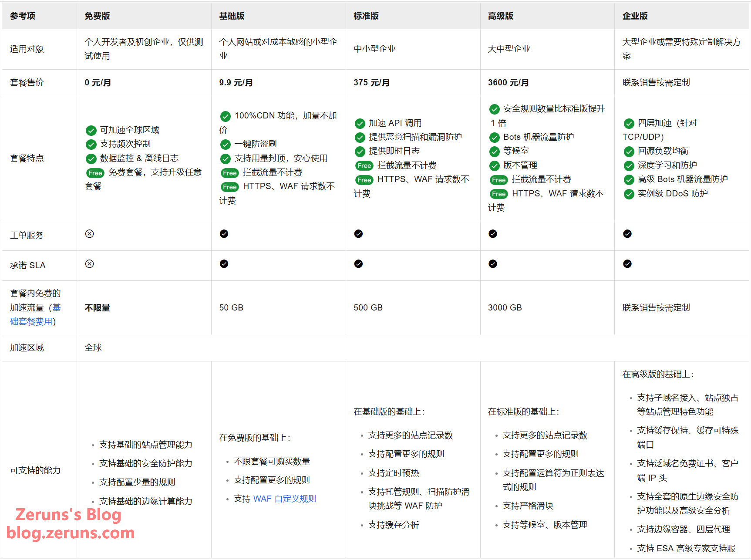The image size is (751, 560).
Task: Select the 9.9 元/月 price cell
Action: (236, 83)
